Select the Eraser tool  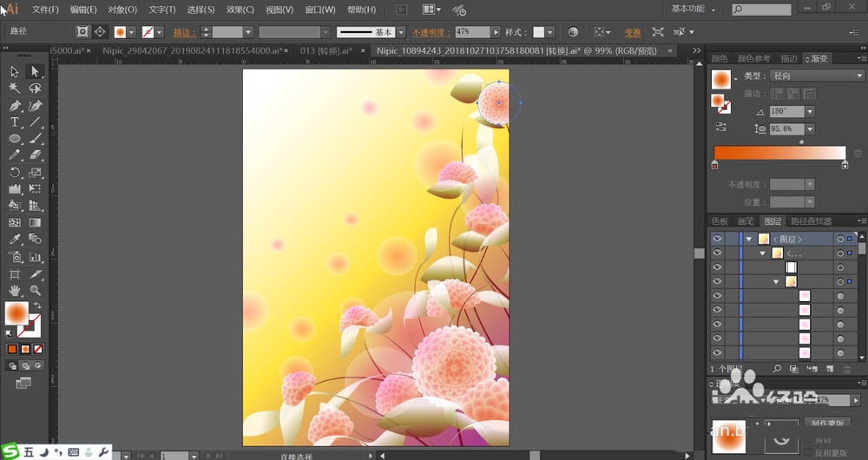coord(35,155)
